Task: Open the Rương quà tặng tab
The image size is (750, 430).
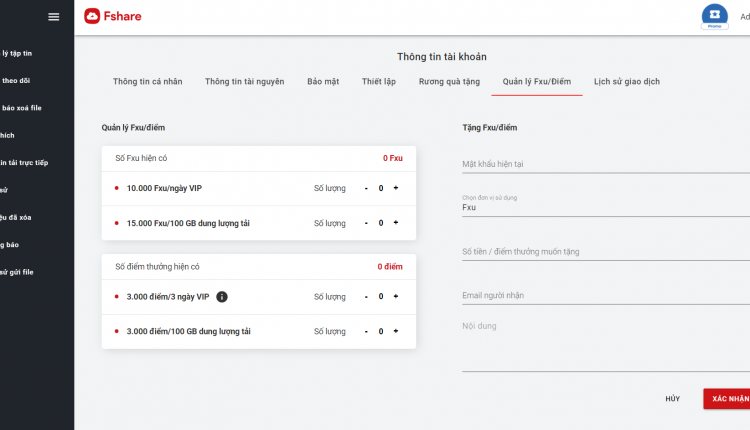Action: [449, 81]
